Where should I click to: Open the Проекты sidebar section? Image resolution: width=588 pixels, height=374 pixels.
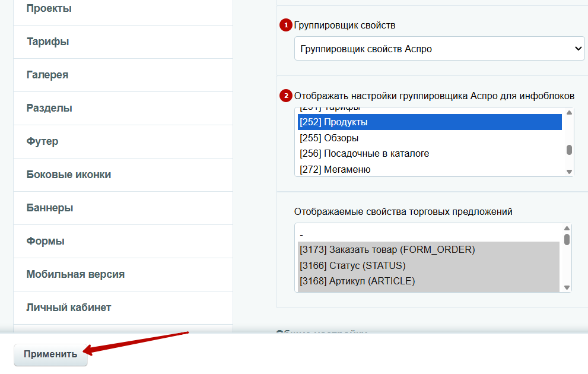(x=49, y=9)
